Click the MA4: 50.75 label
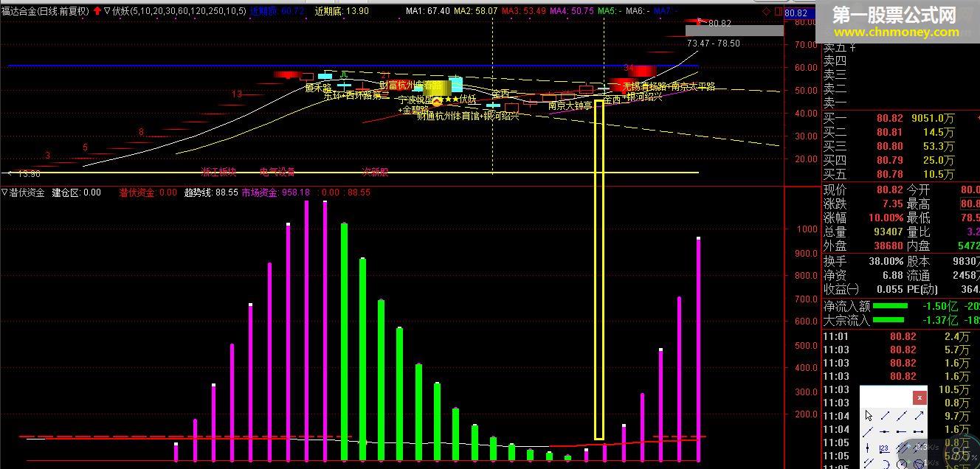 (572, 11)
